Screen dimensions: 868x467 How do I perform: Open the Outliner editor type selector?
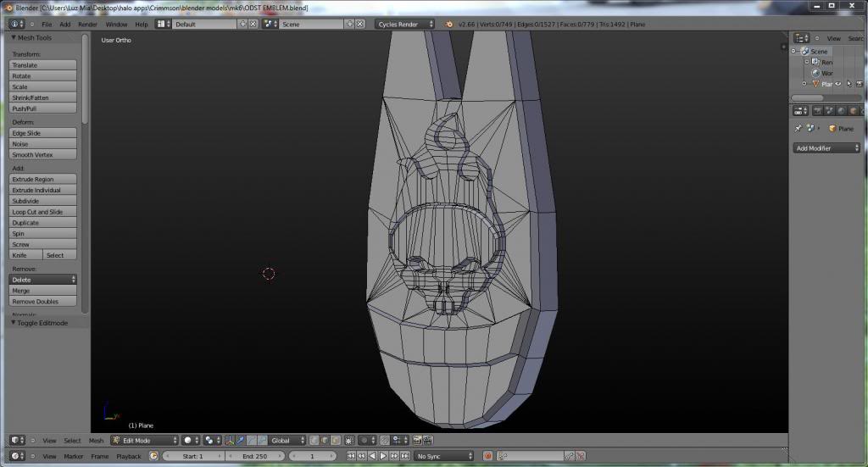[802, 38]
